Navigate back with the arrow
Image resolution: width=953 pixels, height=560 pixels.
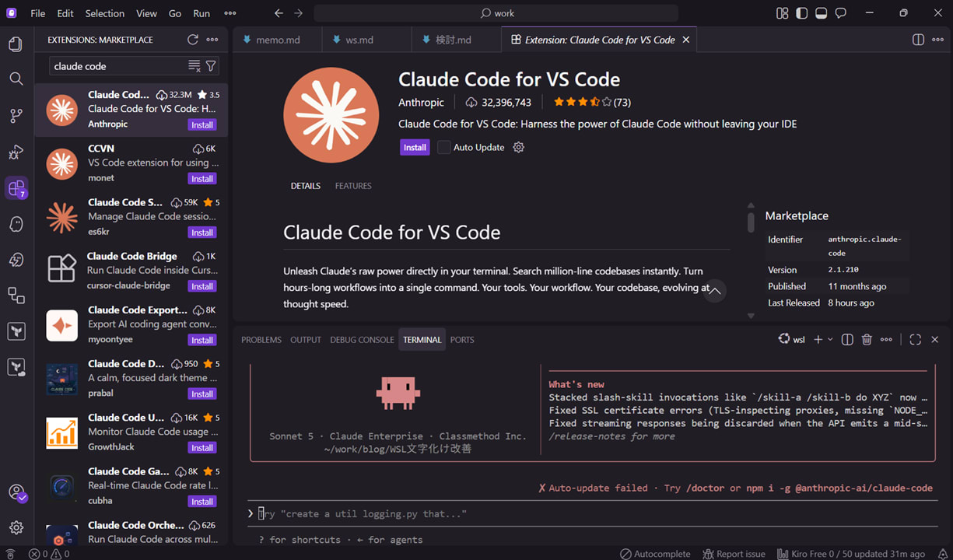279,13
